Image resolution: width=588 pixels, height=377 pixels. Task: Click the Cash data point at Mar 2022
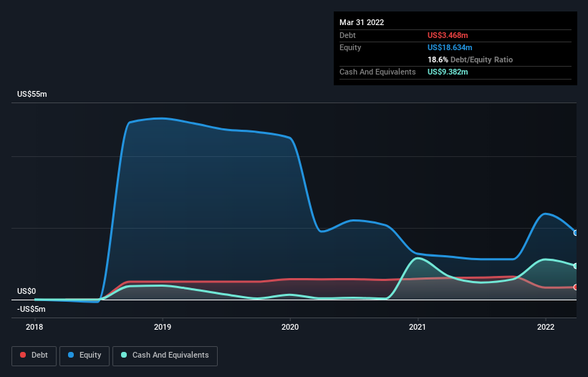click(x=576, y=266)
